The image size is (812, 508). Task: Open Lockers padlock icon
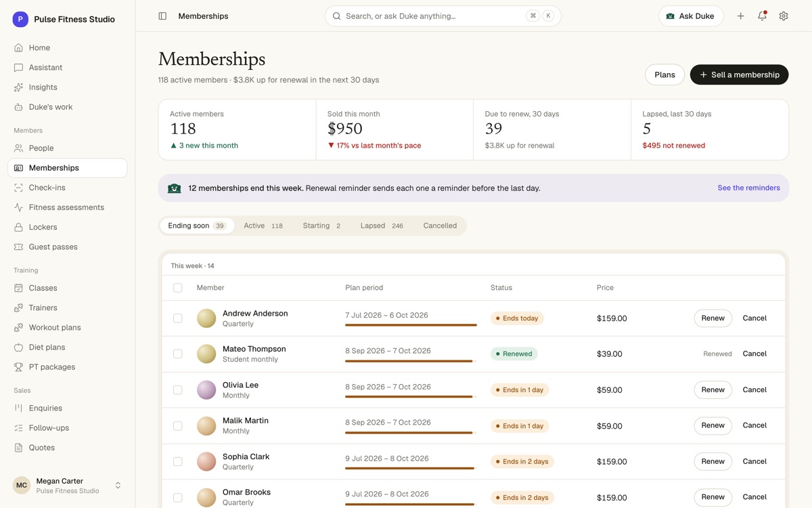[18, 227]
